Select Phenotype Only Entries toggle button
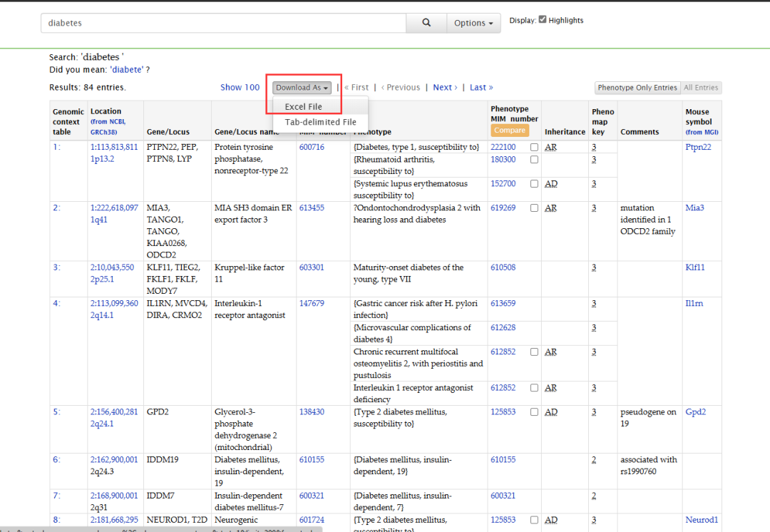Image resolution: width=770 pixels, height=532 pixels. 637,88
